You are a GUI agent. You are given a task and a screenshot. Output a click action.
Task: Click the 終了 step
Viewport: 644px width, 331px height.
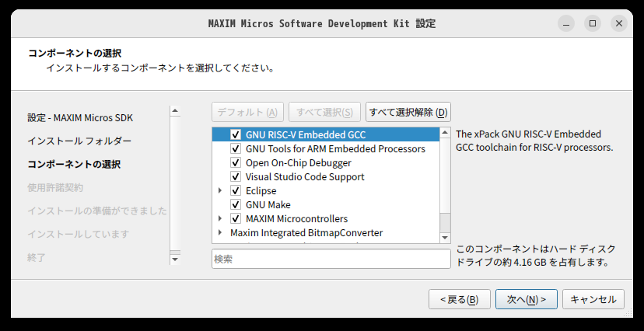(37, 258)
